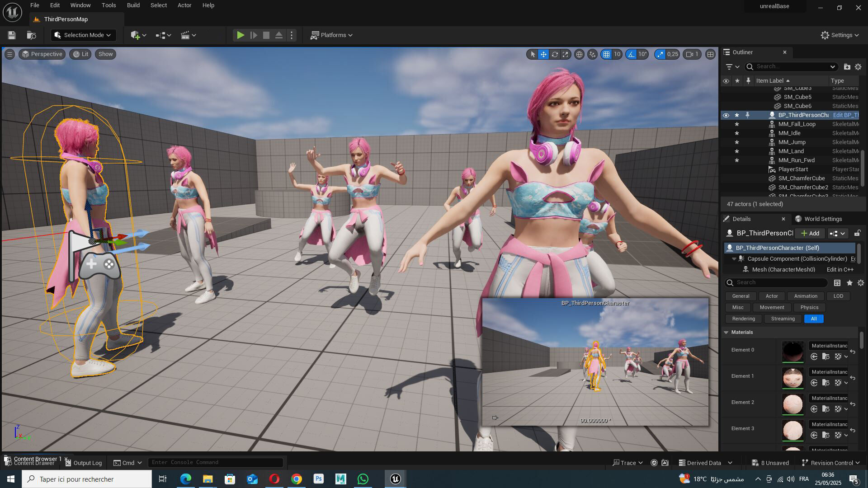
Task: Open the Selection Mode dropdown
Action: tap(84, 35)
